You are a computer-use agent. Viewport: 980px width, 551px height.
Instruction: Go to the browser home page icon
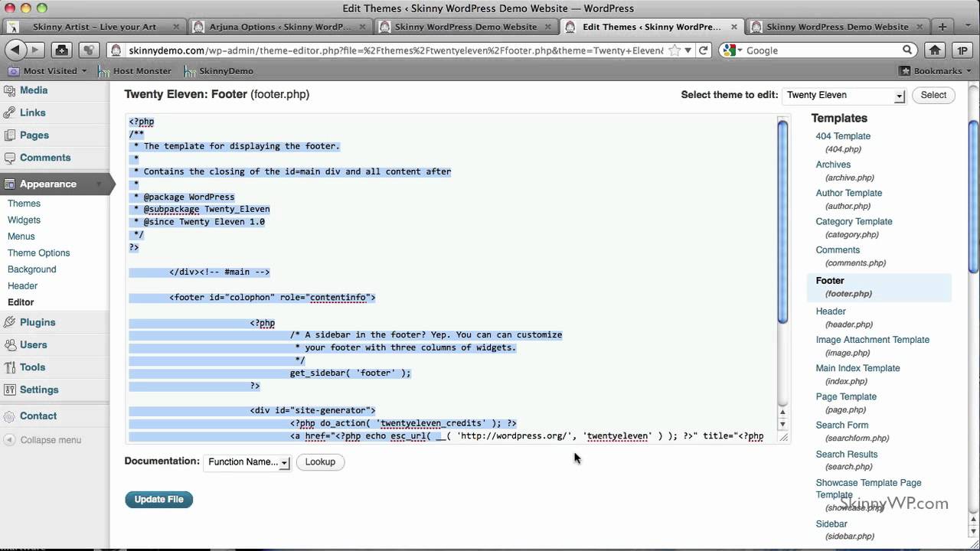coord(935,51)
